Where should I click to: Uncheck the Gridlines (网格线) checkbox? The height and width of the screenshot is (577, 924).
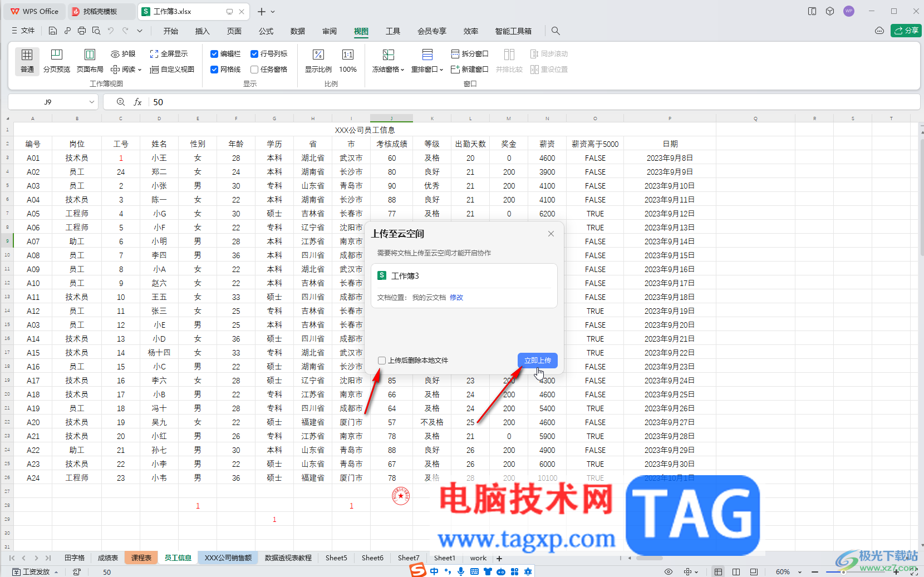tap(214, 70)
